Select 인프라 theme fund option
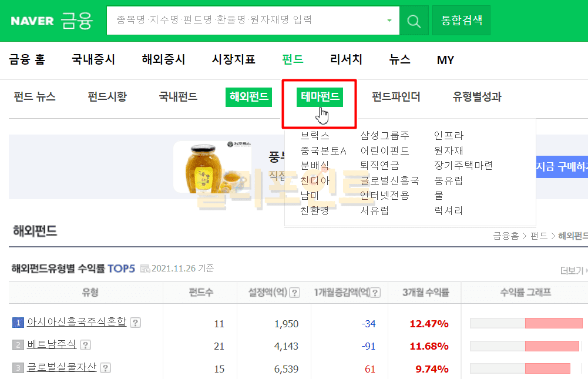This screenshot has width=588, height=379. pos(449,136)
